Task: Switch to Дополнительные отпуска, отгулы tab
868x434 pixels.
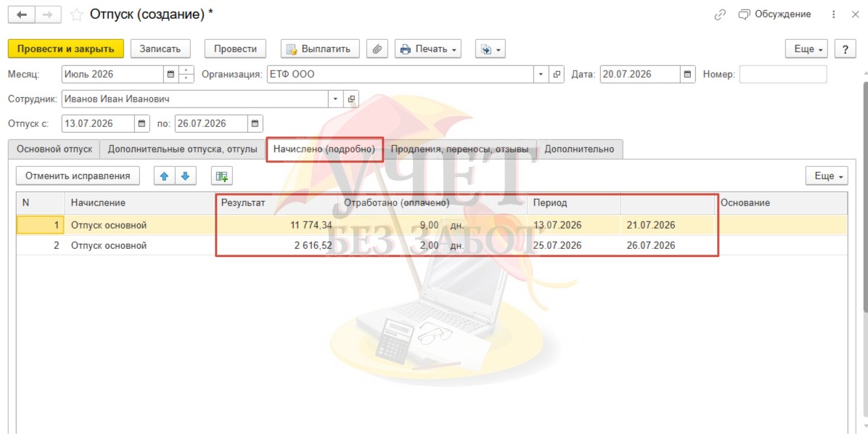Action: pyautogui.click(x=183, y=150)
